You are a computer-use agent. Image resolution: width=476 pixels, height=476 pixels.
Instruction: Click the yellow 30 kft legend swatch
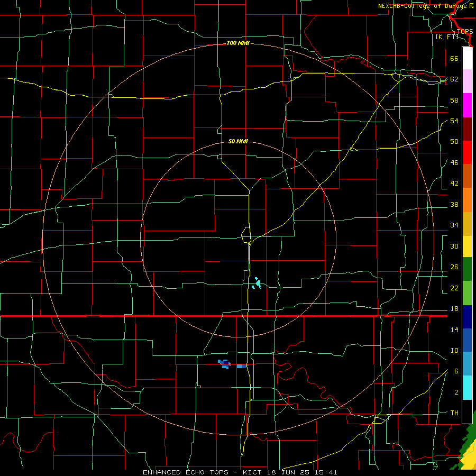tap(467, 246)
